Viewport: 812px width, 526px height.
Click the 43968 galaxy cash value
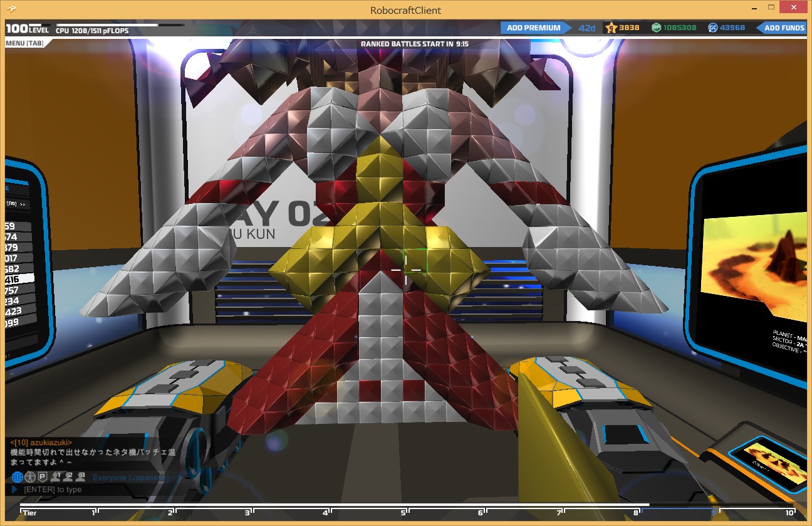[x=732, y=28]
